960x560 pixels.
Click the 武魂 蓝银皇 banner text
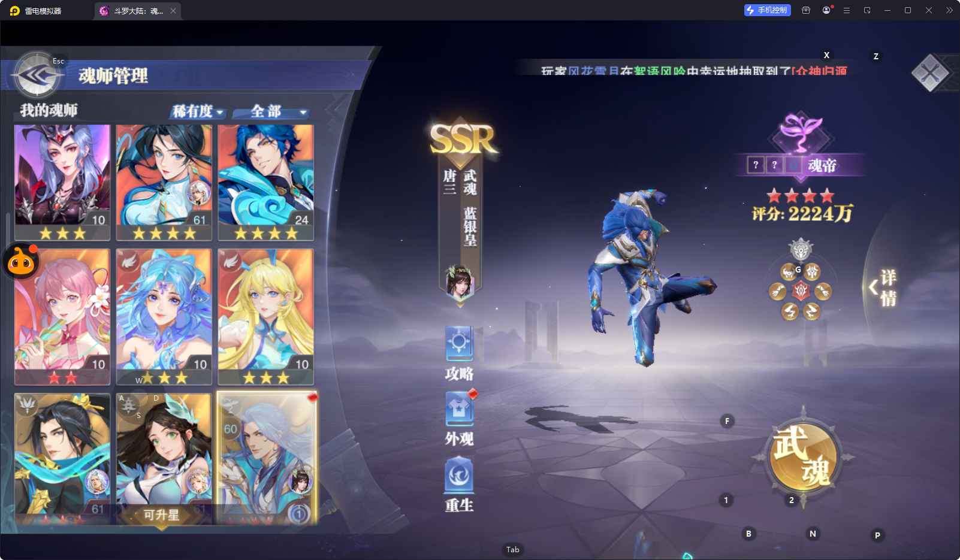(470, 207)
